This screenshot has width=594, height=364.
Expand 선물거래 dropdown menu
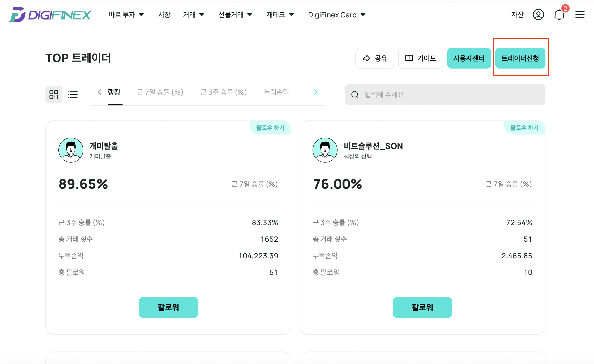(235, 15)
